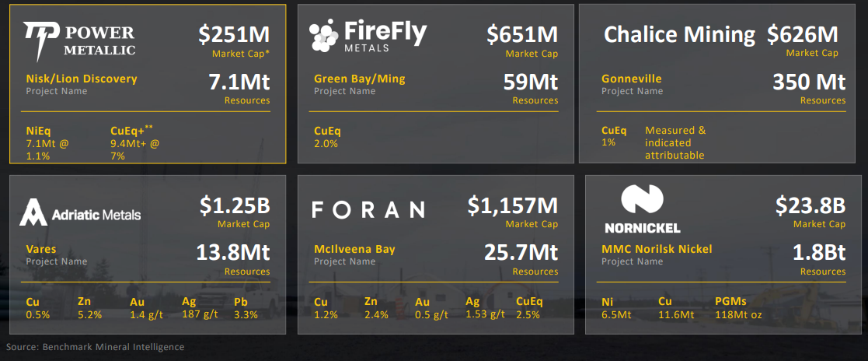This screenshot has width=868, height=361.
Task: Click the Nornickel circular N logo
Action: click(642, 201)
